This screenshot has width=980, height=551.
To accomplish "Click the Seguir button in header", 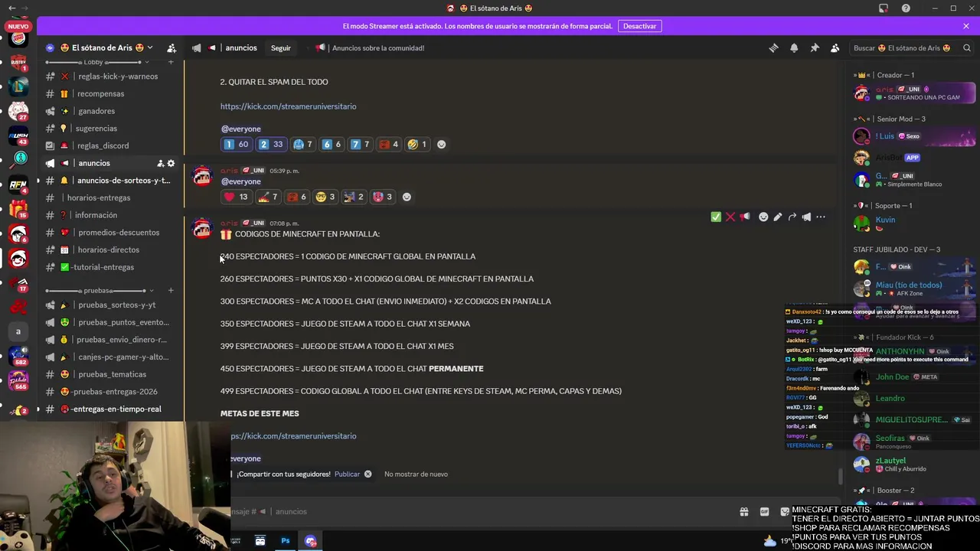I will (281, 47).
